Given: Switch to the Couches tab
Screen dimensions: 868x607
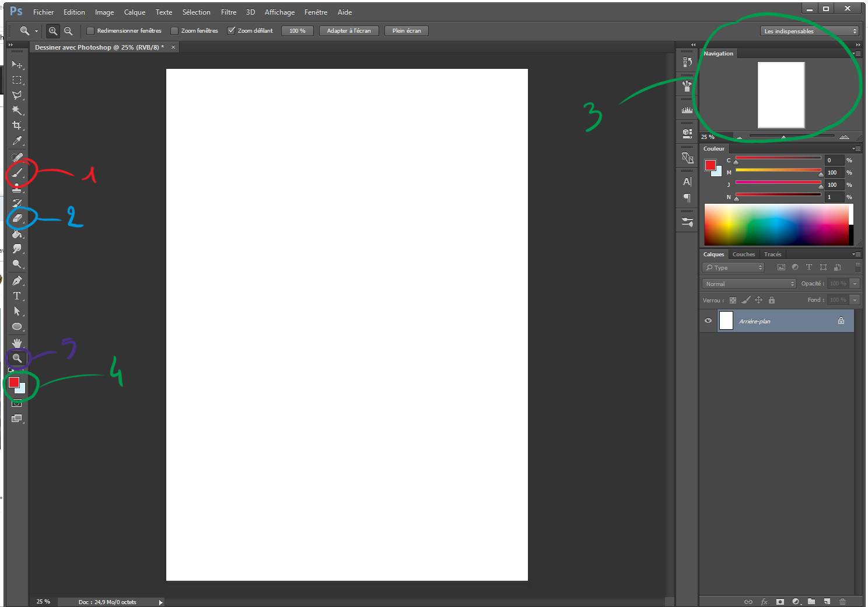Looking at the screenshot, I should click(744, 254).
